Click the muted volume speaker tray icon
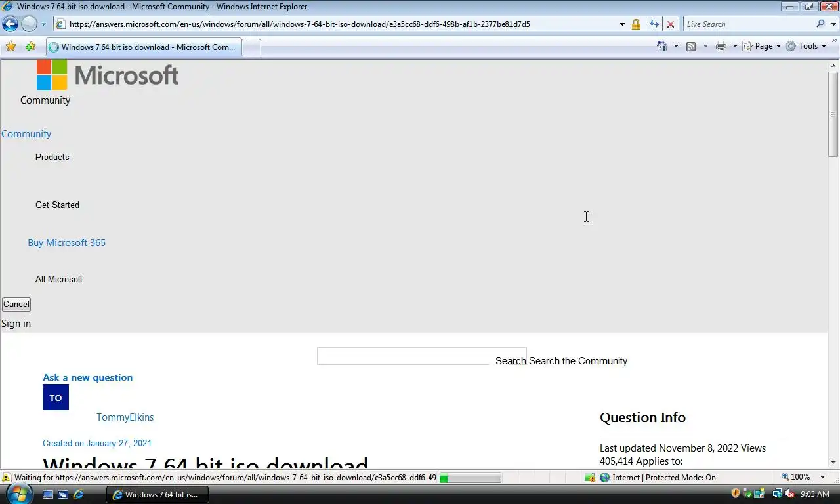Screen dimensions: 840x504 789,493
